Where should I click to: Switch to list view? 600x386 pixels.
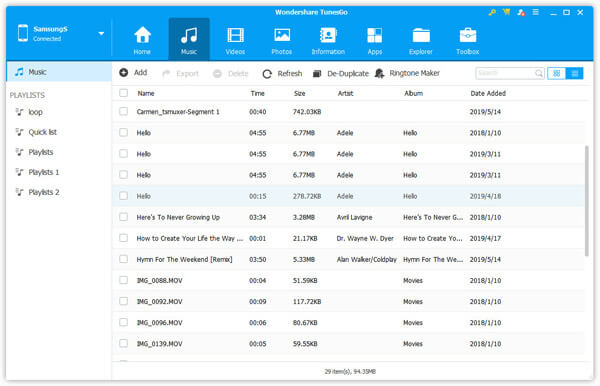click(574, 73)
